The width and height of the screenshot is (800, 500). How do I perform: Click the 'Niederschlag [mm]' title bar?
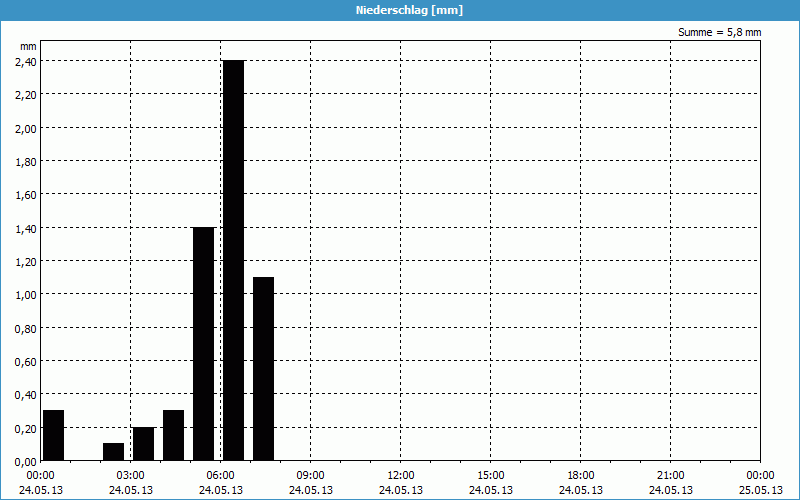tap(400, 10)
